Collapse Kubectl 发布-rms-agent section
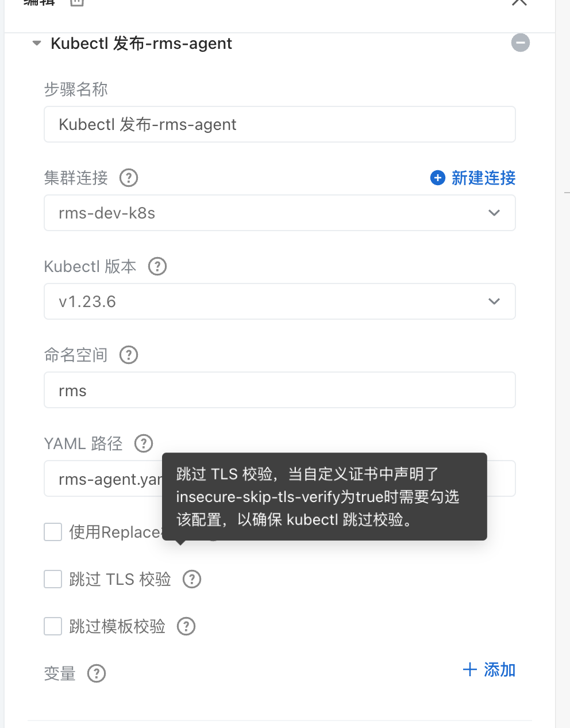Image resolution: width=570 pixels, height=728 pixels. 37,43
